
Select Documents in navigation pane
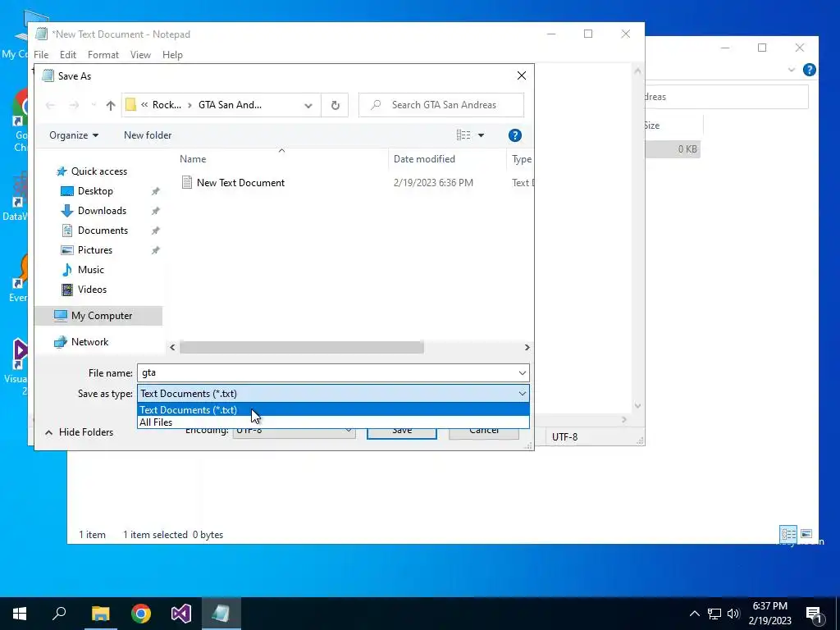pos(103,231)
